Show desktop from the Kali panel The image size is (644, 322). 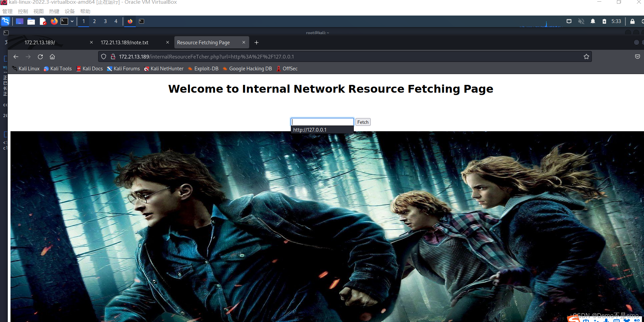tap(20, 21)
